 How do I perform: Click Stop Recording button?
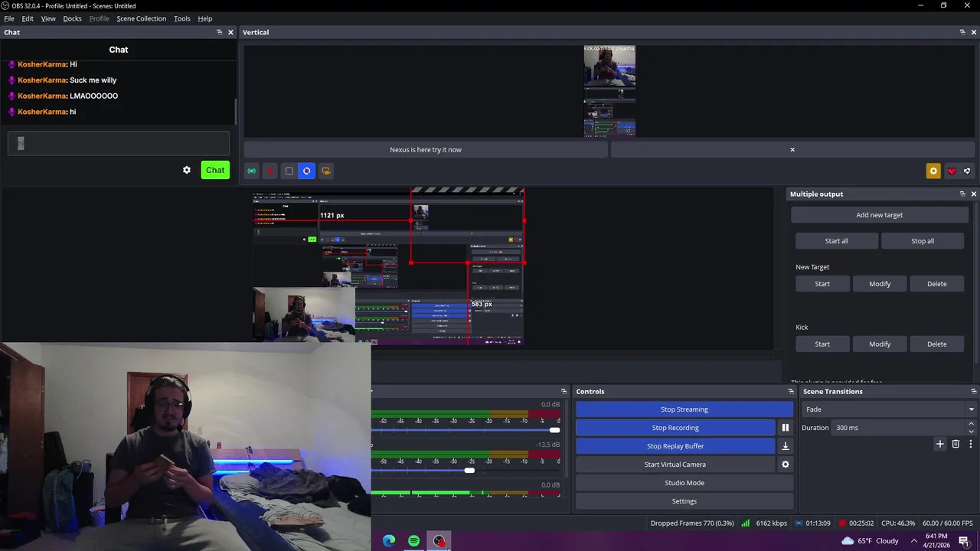[x=675, y=428]
